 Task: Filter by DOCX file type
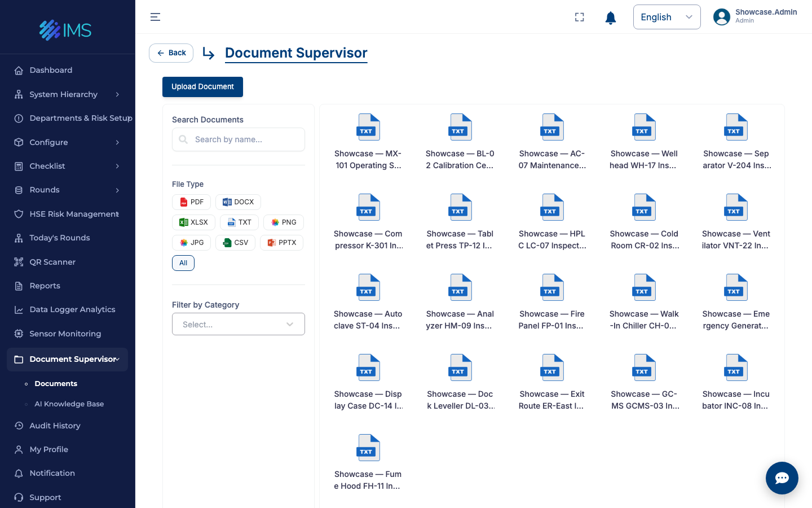pos(238,202)
